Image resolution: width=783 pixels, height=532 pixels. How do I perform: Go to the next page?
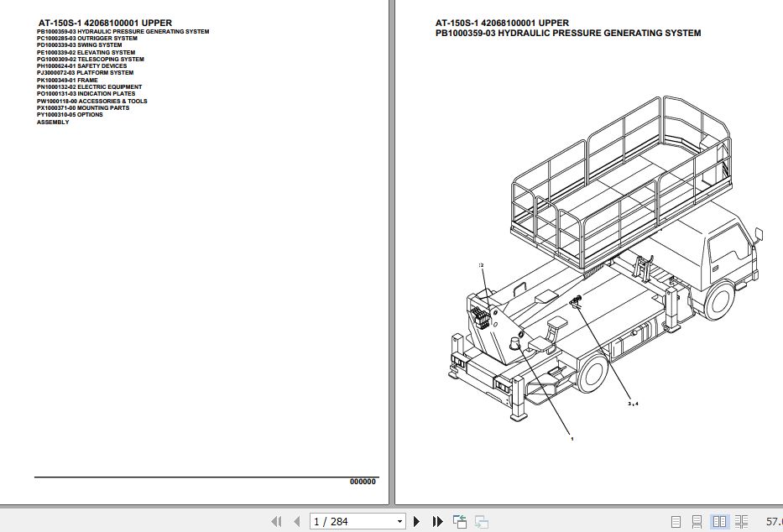coord(415,521)
